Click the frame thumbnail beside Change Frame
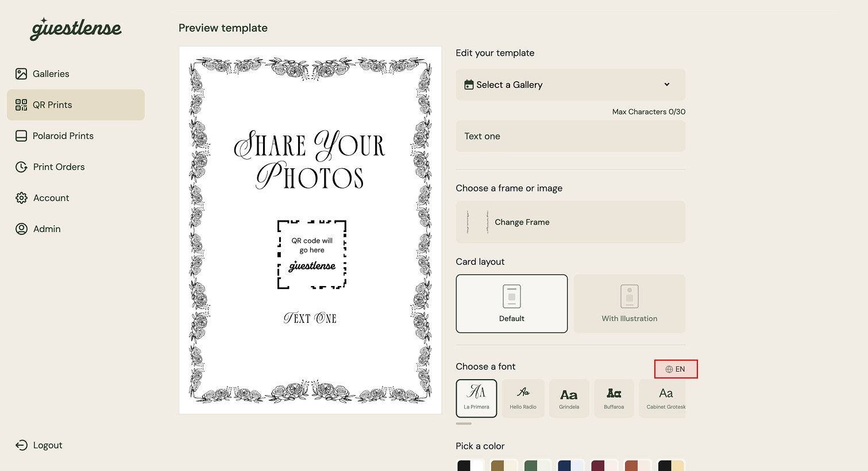The height and width of the screenshot is (471, 868). click(477, 222)
